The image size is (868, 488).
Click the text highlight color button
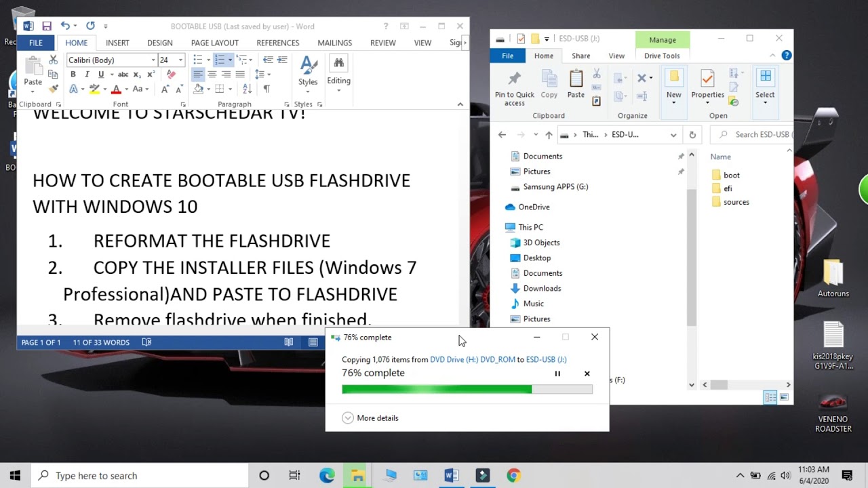(x=95, y=89)
